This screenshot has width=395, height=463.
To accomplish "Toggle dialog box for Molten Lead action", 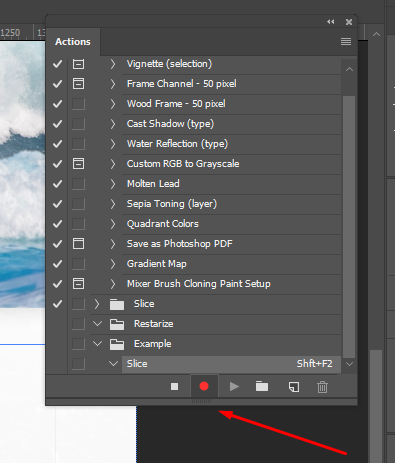I will pos(78,184).
